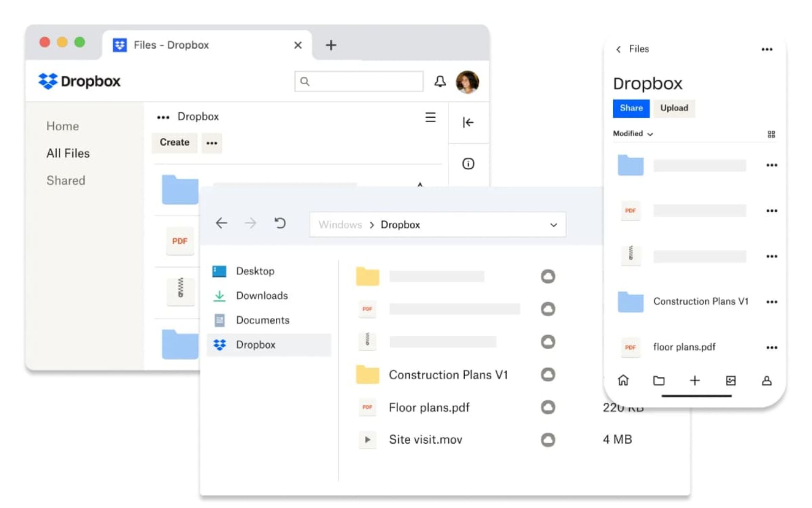Click Windows in the explorer breadcrumb
The height and width of the screenshot is (508, 812).
click(x=340, y=225)
